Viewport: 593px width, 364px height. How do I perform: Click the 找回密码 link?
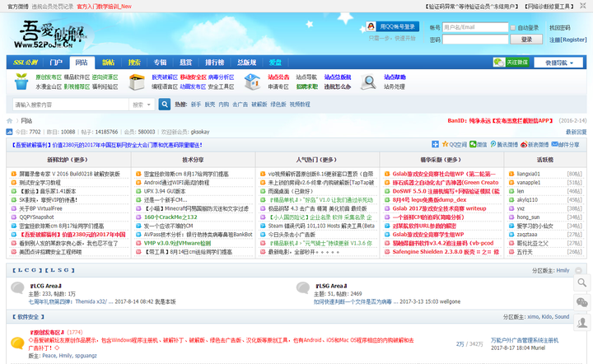(560, 28)
